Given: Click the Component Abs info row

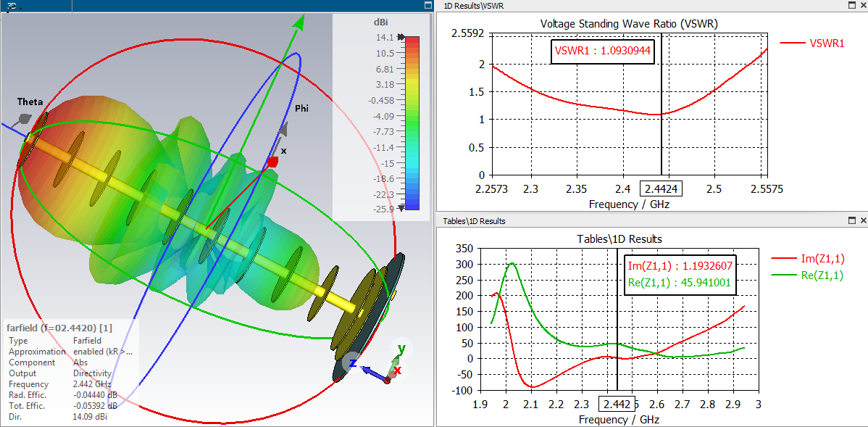Looking at the screenshot, I should click(48, 362).
